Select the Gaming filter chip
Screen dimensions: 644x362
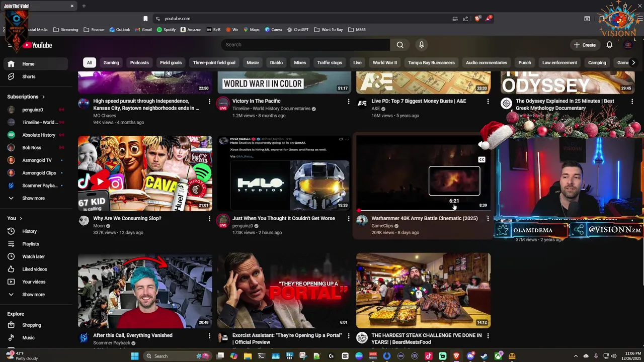111,63
